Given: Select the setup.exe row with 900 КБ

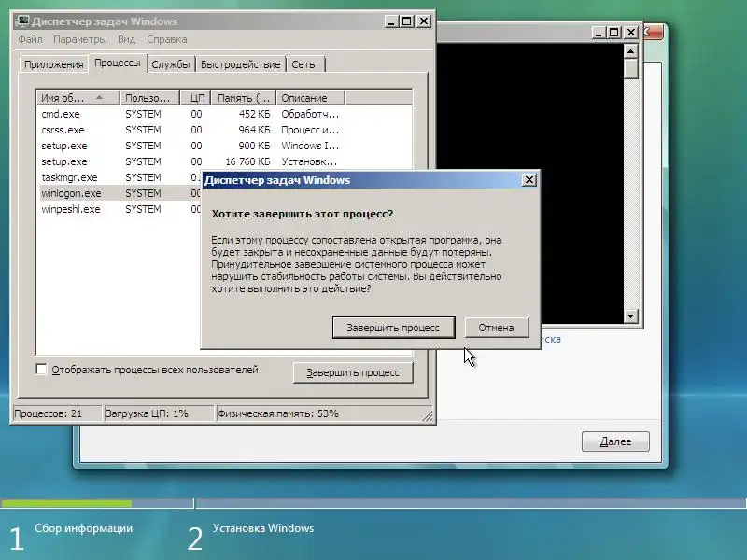Looking at the screenshot, I should [x=224, y=146].
